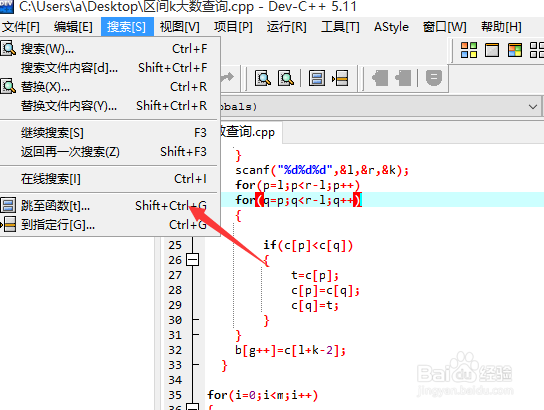Click the four-colored-squares compile icon

[469, 50]
